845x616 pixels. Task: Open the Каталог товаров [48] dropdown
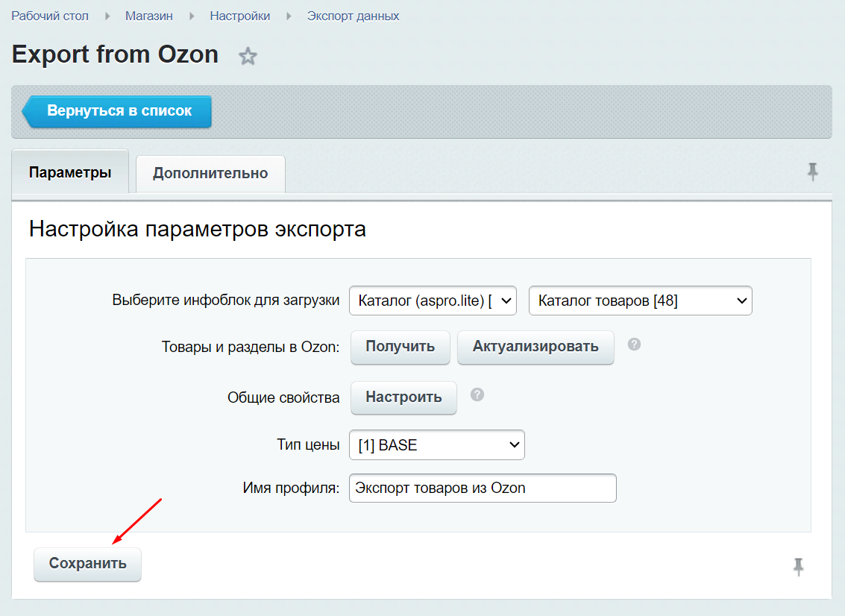click(640, 301)
